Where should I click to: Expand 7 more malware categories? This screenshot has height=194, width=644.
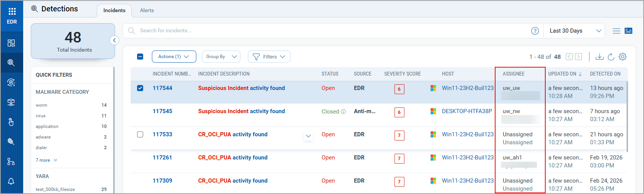tap(46, 160)
